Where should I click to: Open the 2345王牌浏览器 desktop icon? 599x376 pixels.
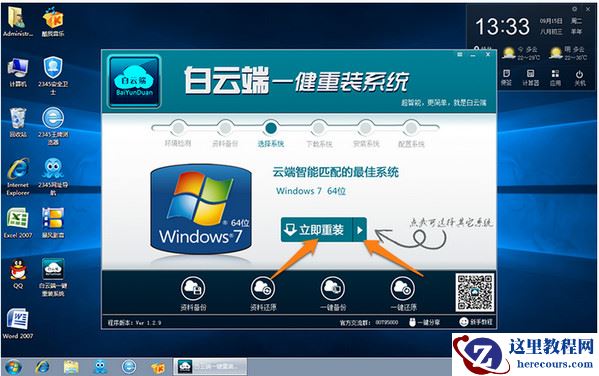pyautogui.click(x=53, y=126)
